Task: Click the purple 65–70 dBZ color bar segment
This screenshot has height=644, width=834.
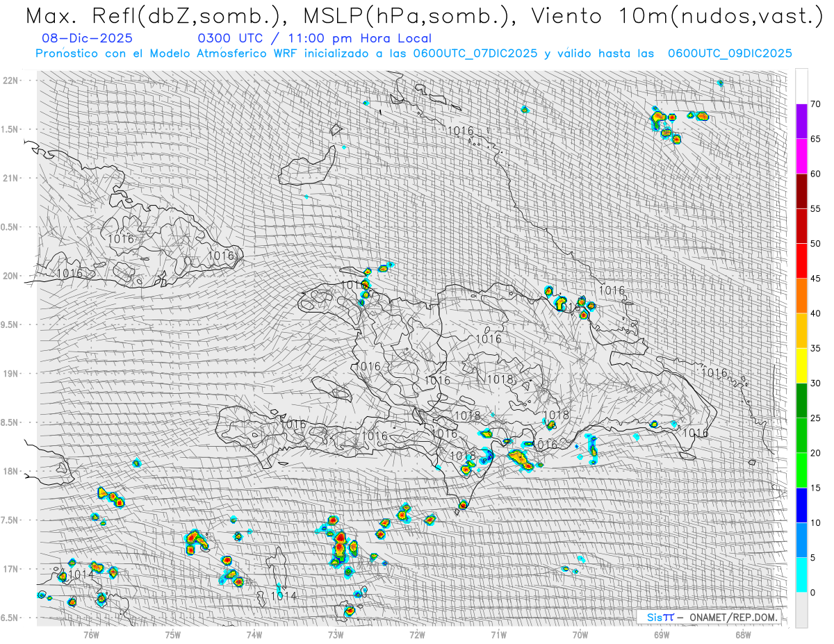Action: coord(801,122)
